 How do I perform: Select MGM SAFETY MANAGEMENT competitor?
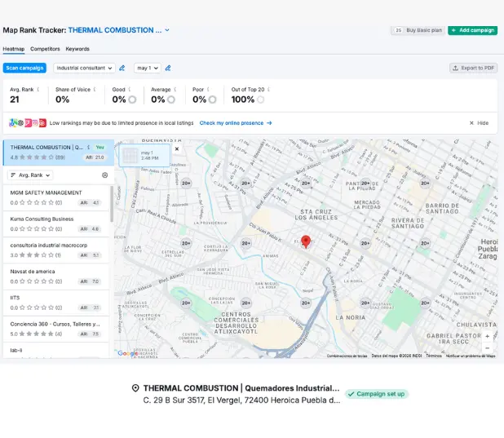[56, 197]
